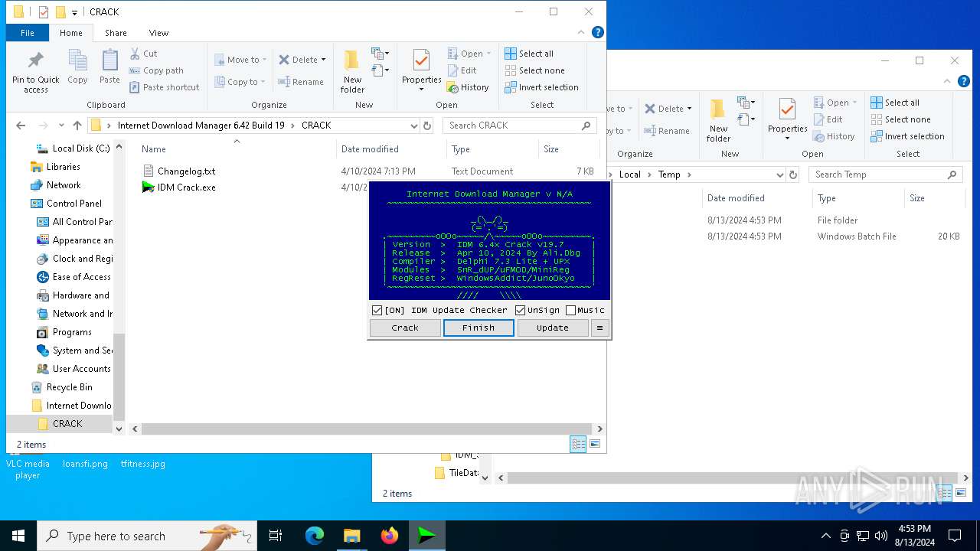The width and height of the screenshot is (980, 551).
Task: Click New folder in CRACK window ribbon
Action: [352, 71]
